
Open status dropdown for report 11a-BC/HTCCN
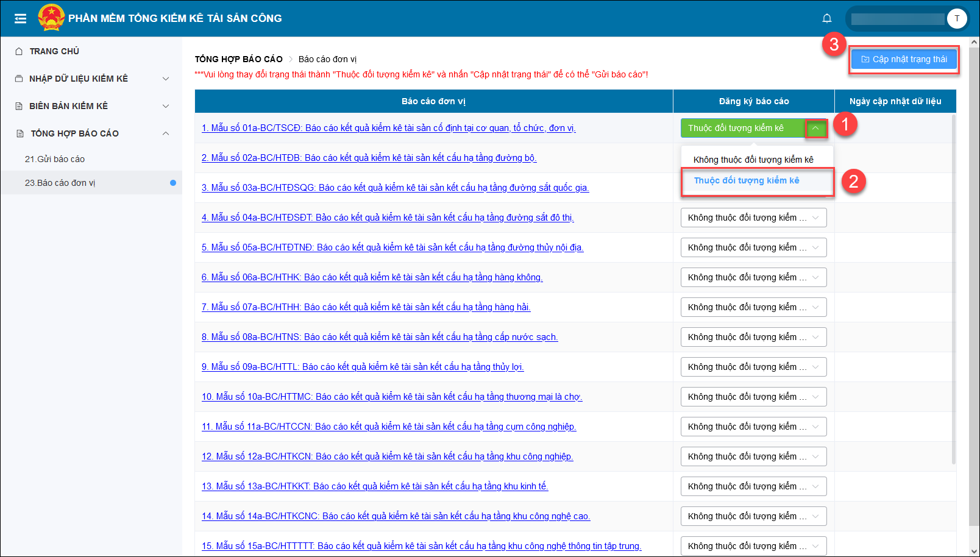753,427
